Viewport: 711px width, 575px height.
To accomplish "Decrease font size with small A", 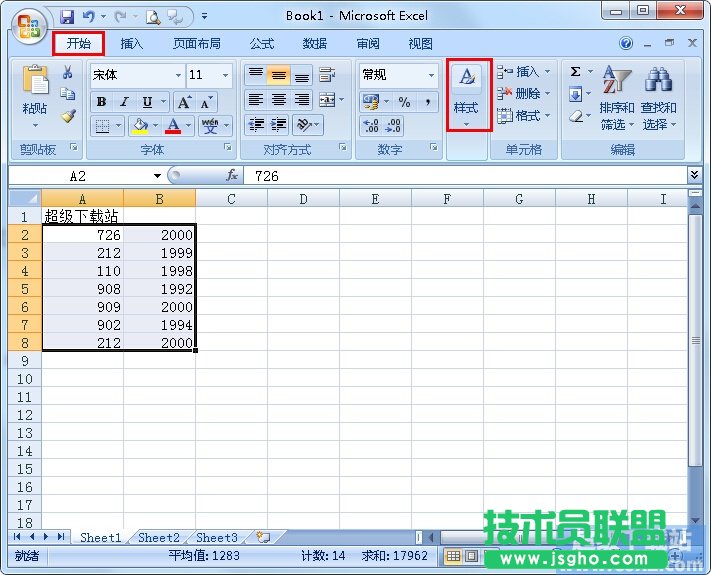I will [x=206, y=102].
